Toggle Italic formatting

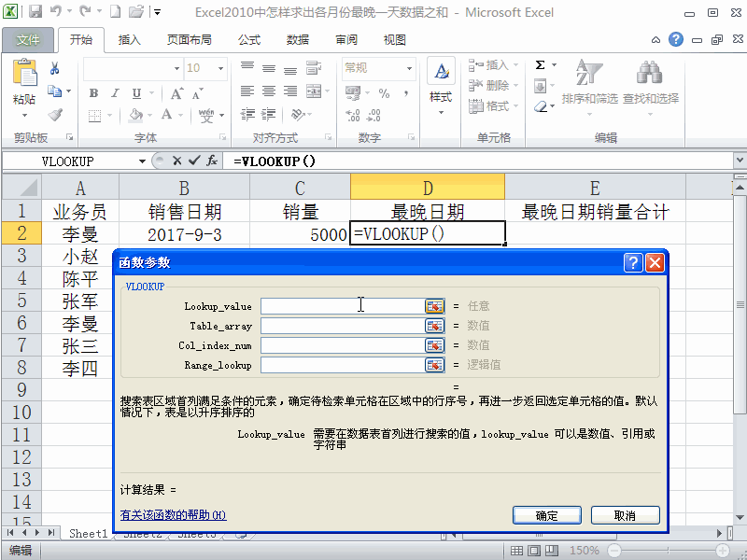(115, 93)
